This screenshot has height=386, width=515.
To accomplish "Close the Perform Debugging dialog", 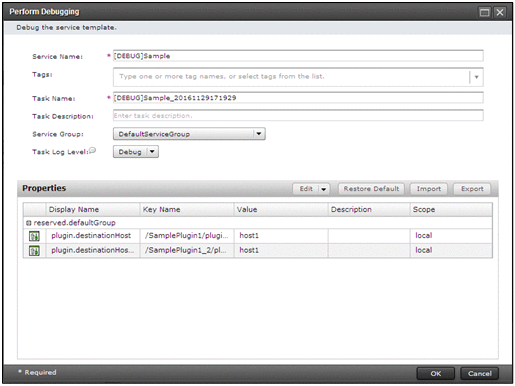I will point(500,12).
